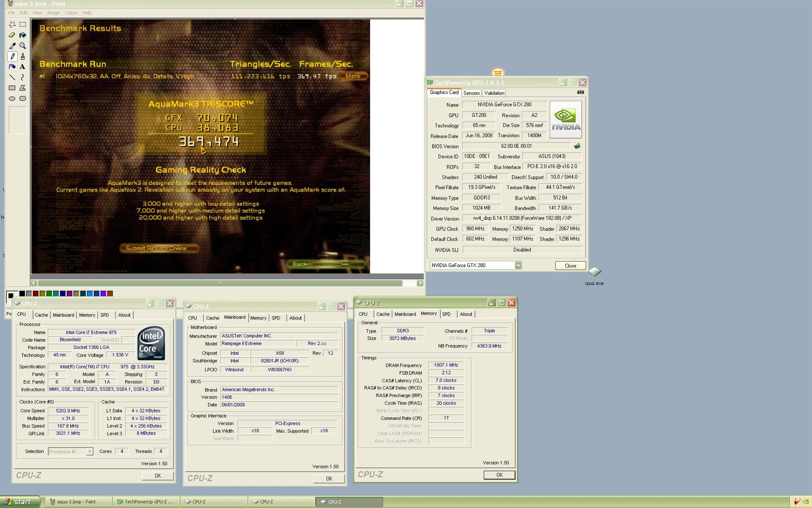Select the Pencil tool in Paint
The width and height of the screenshot is (812, 508).
pos(12,56)
